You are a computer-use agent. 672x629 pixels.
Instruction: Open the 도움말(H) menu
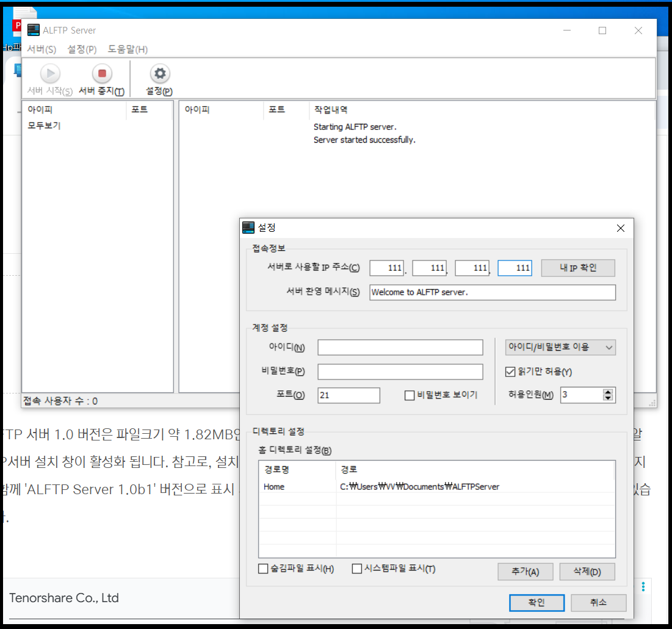coord(128,49)
